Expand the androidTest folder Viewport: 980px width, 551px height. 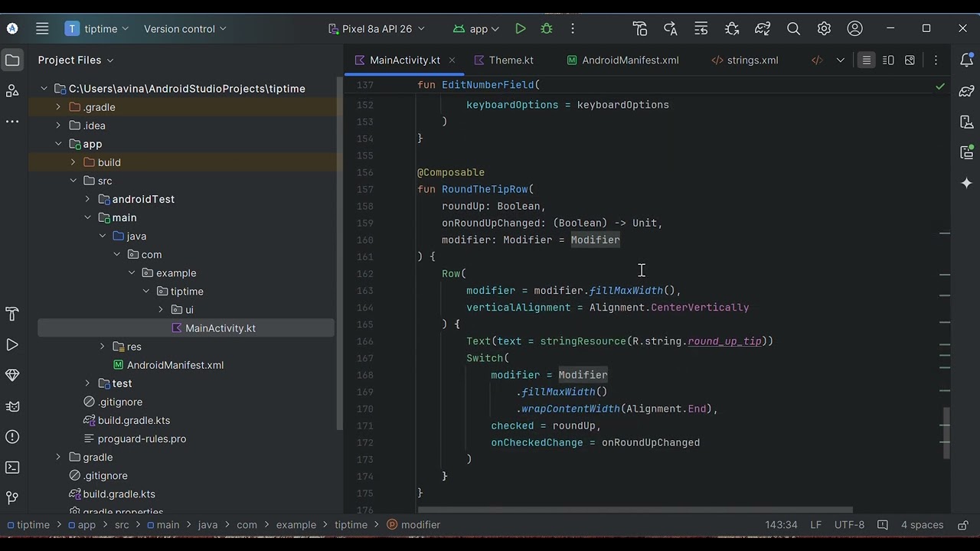click(87, 199)
